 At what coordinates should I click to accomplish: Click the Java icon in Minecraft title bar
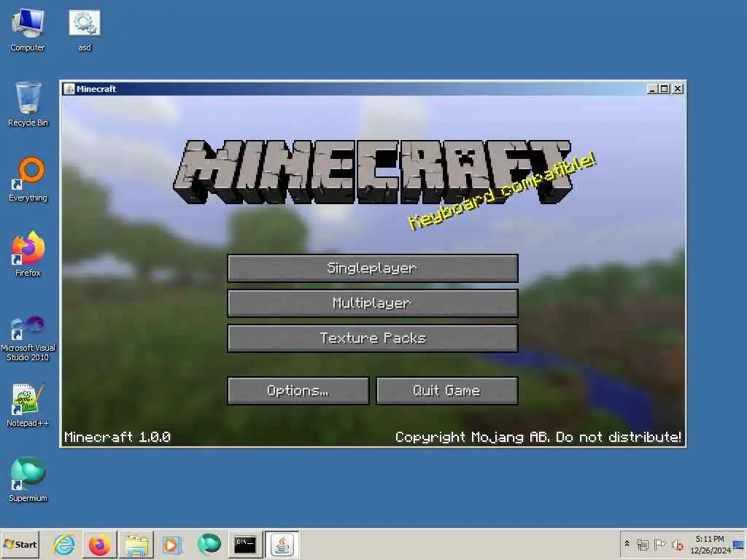pyautogui.click(x=69, y=88)
